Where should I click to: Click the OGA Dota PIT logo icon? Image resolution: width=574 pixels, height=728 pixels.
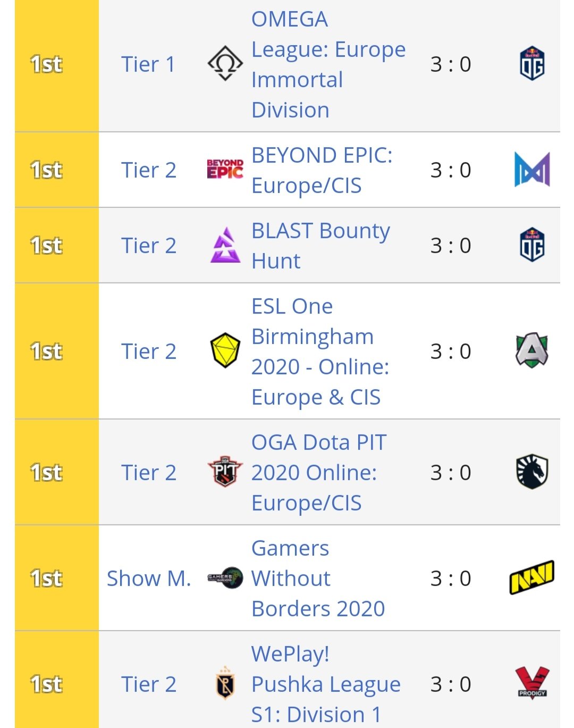pos(225,472)
